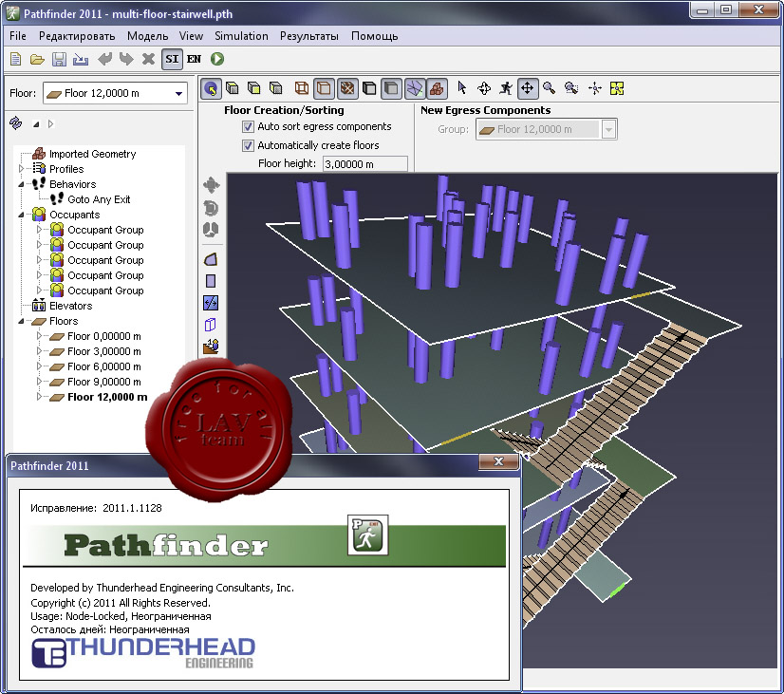Toggle the navigation mesh display icon
This screenshot has width=784, height=694.
414,88
